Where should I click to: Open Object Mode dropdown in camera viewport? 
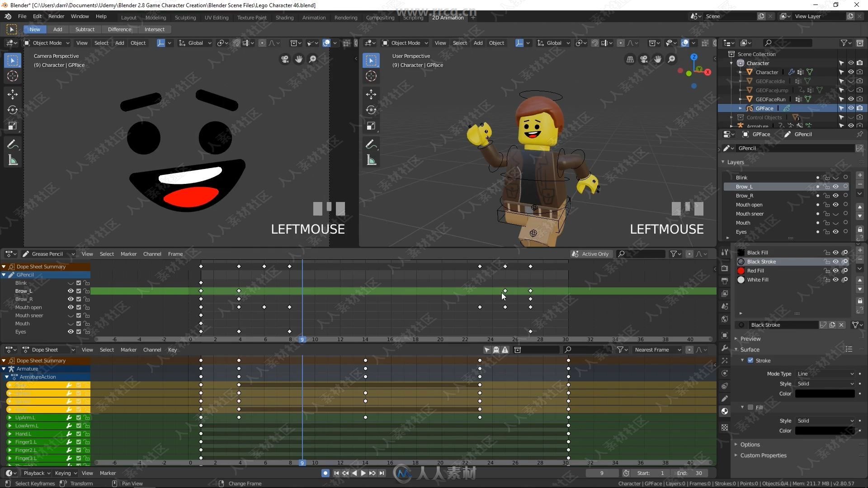coord(47,43)
